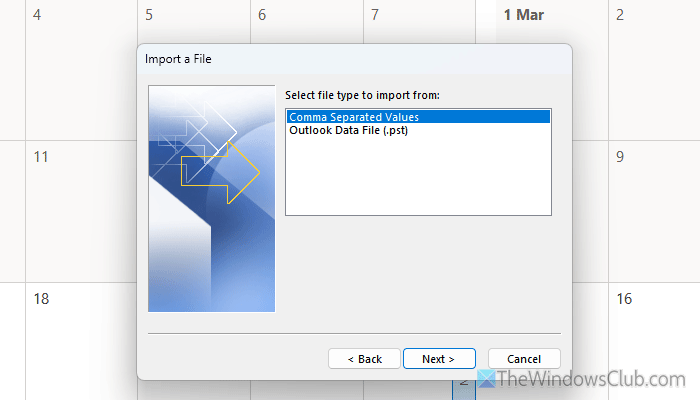
Task: Select calendar day 11 in the calendar
Action: [x=41, y=157]
